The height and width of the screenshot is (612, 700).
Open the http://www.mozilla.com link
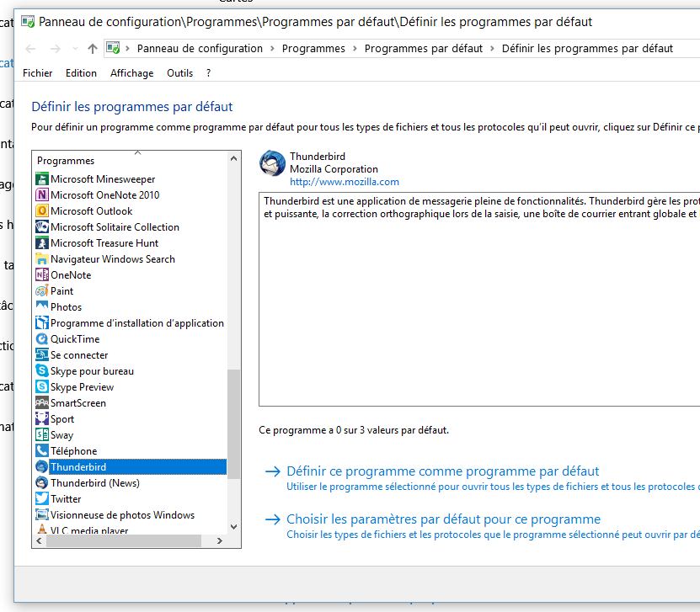[345, 182]
